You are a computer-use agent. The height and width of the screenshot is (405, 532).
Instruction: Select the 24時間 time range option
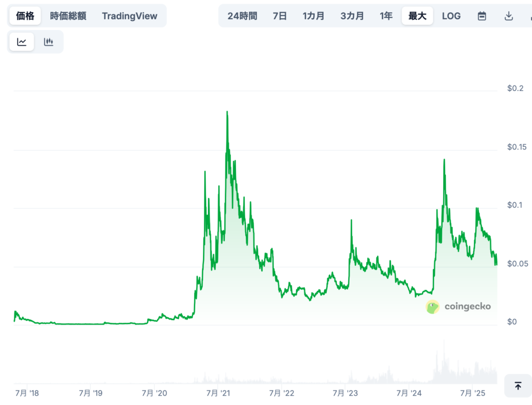pyautogui.click(x=242, y=16)
